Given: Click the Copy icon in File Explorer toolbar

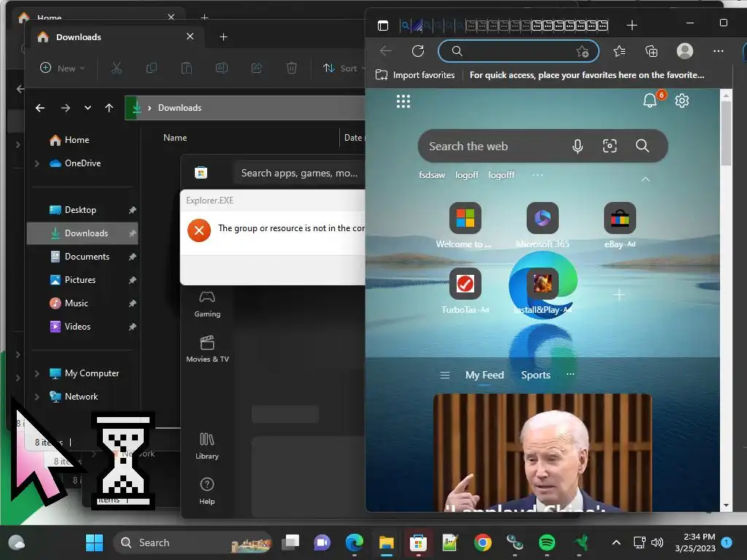Looking at the screenshot, I should (x=152, y=68).
